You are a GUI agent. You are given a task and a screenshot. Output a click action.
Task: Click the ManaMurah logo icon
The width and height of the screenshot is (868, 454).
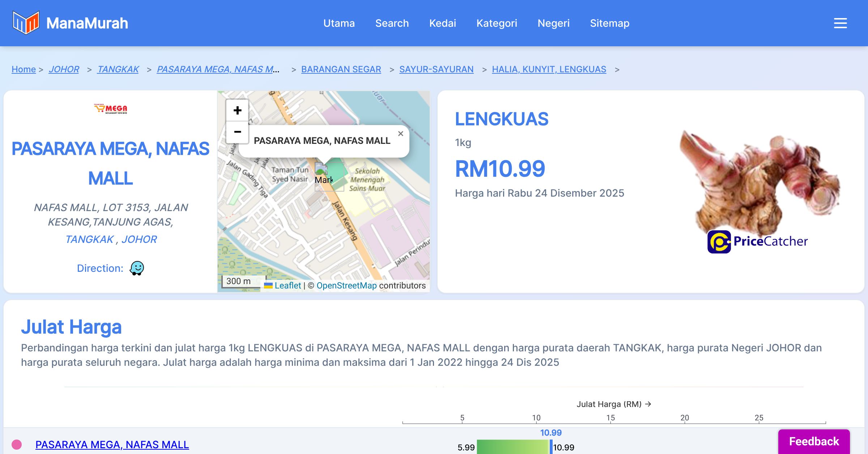pyautogui.click(x=26, y=23)
